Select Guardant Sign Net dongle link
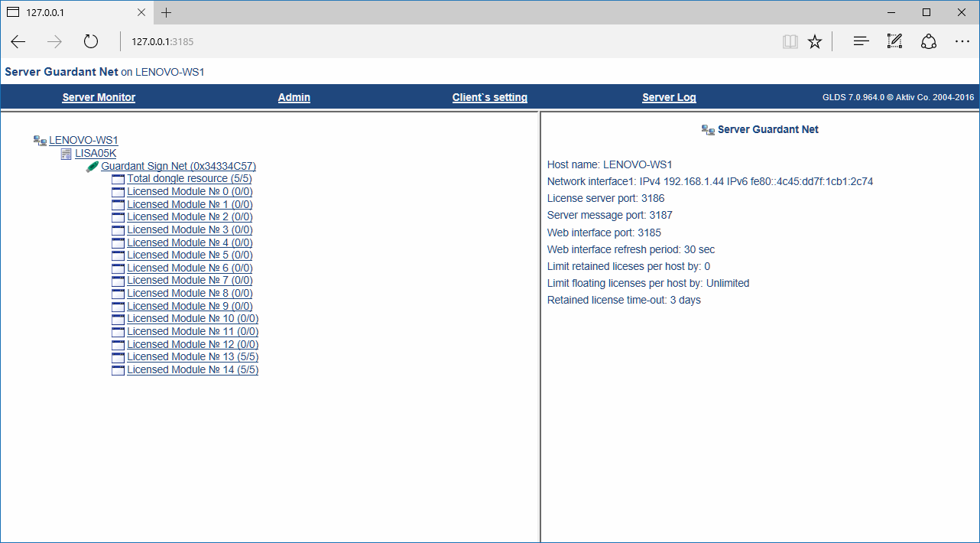Screen dimensions: 980x543 click(x=178, y=166)
